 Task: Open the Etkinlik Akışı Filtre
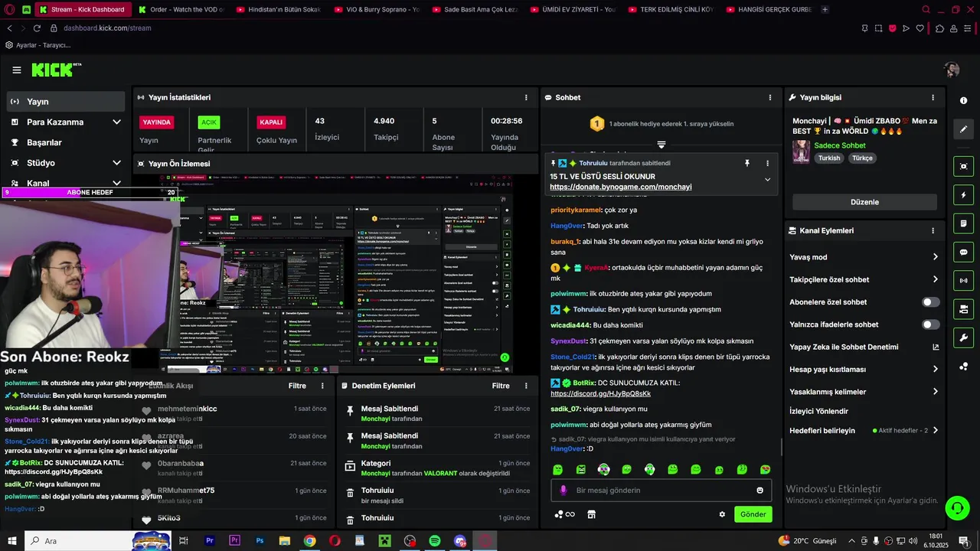coord(297,386)
